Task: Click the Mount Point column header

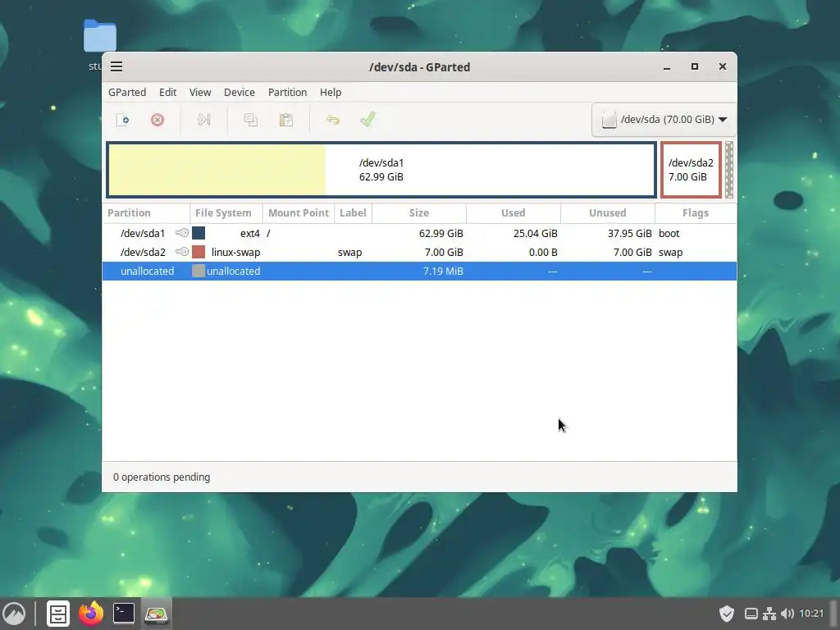Action: pos(299,212)
